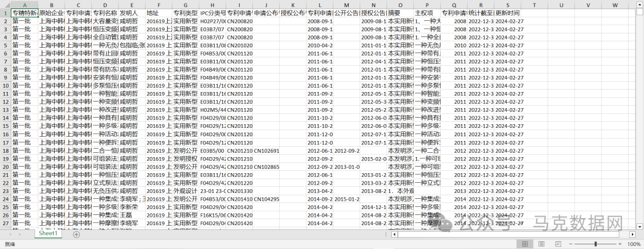Open zoom dialog via the 100% label
This screenshot has width=644, height=249.
[634, 244]
